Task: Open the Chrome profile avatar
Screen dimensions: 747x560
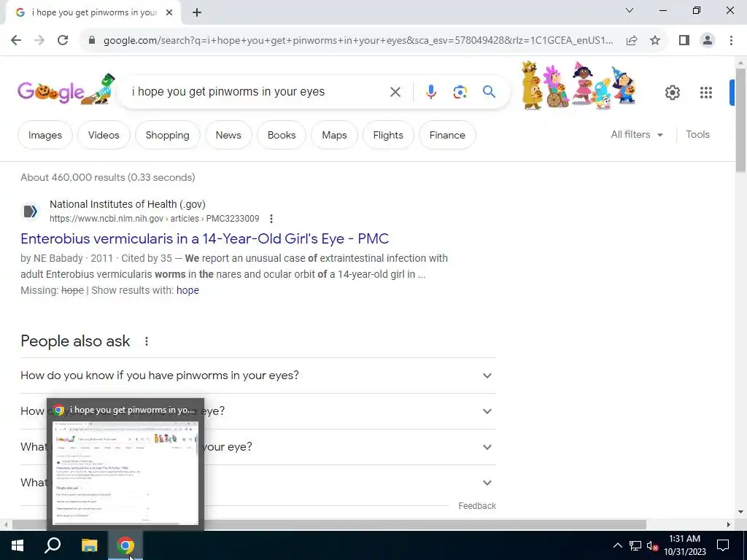Action: click(x=708, y=40)
